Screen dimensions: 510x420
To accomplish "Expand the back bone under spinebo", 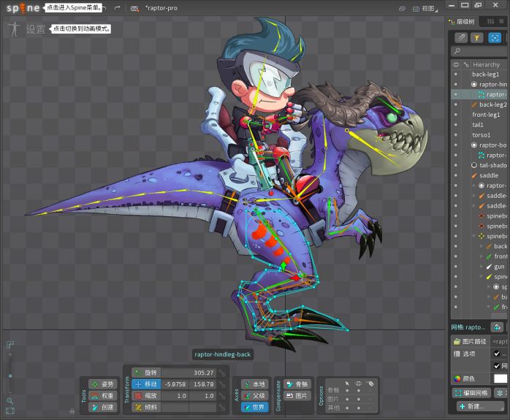I will (482, 246).
